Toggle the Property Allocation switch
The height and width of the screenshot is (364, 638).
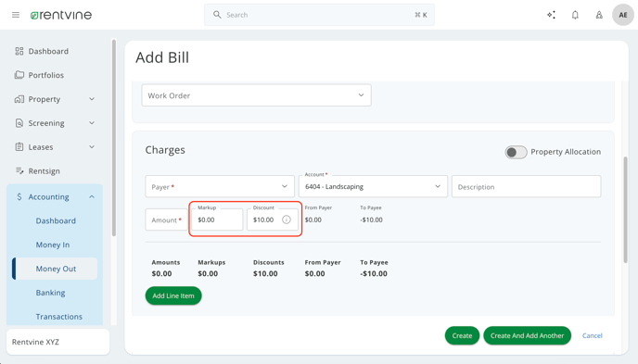pos(516,152)
